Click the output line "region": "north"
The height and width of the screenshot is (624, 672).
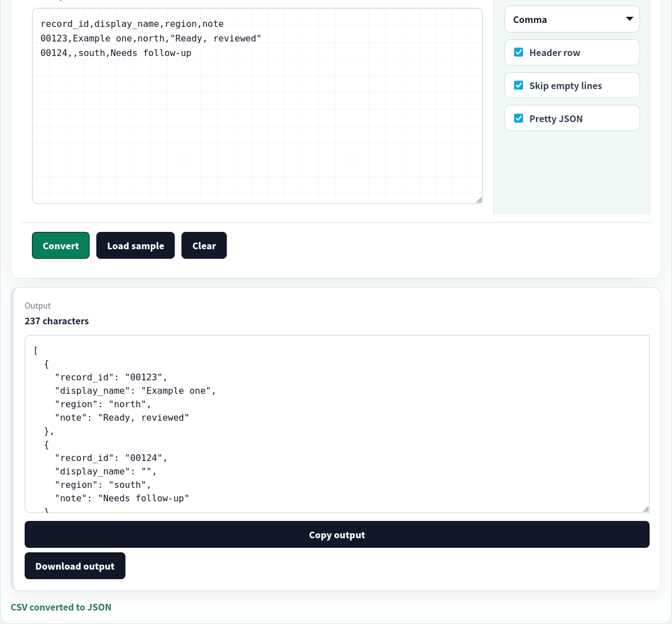coord(103,404)
